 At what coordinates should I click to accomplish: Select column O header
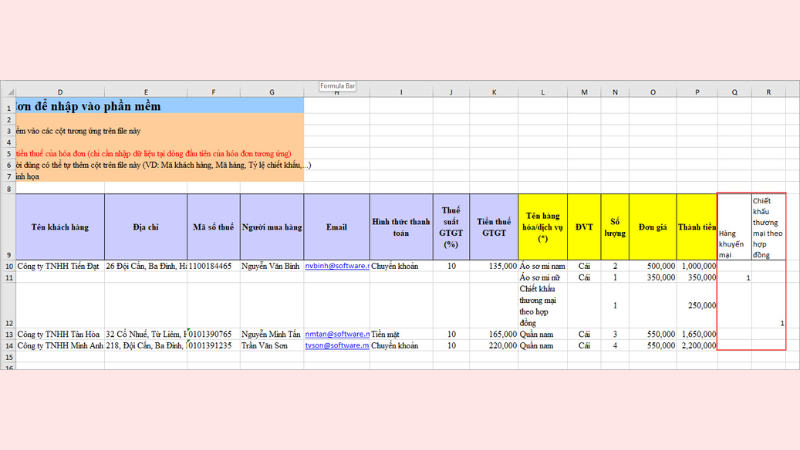pos(653,92)
